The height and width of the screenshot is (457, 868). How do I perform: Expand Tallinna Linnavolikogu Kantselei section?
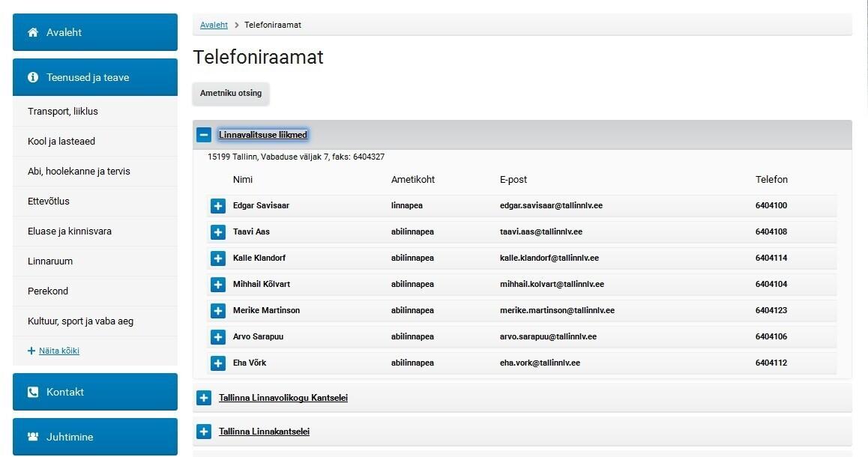click(x=204, y=398)
